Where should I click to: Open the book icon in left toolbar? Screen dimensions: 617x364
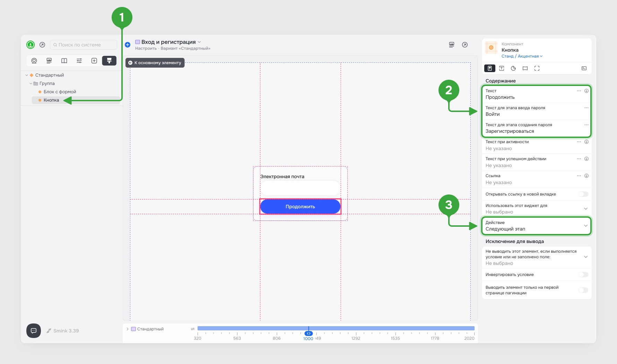point(64,61)
